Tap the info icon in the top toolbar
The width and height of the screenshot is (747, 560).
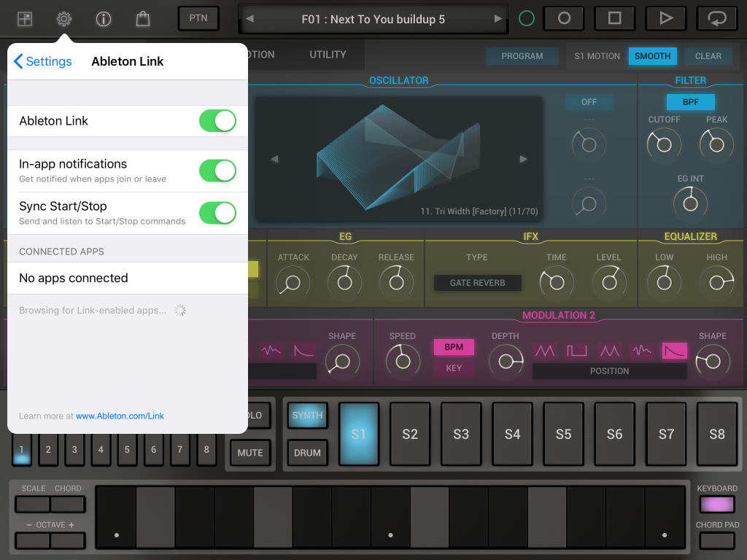point(103,20)
